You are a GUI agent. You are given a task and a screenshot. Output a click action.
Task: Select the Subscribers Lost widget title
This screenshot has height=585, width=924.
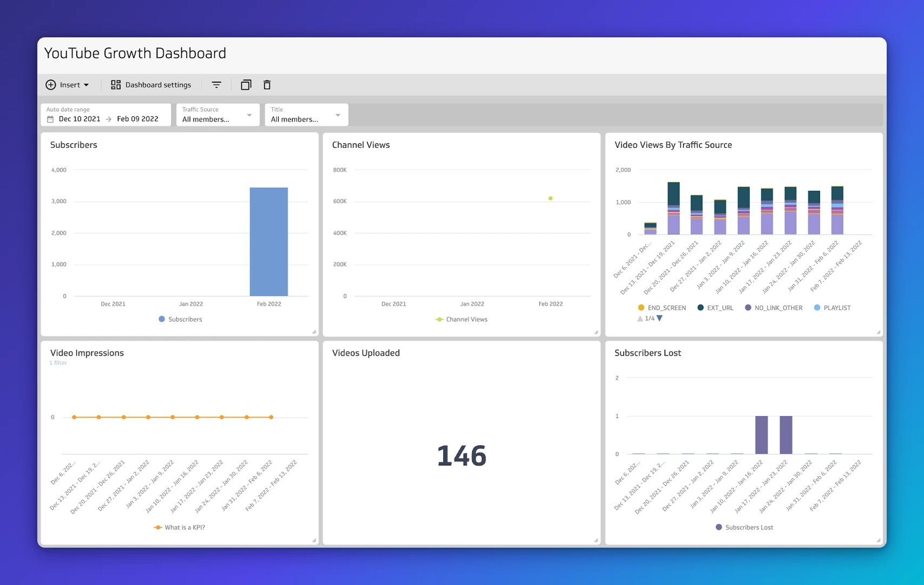(x=648, y=353)
